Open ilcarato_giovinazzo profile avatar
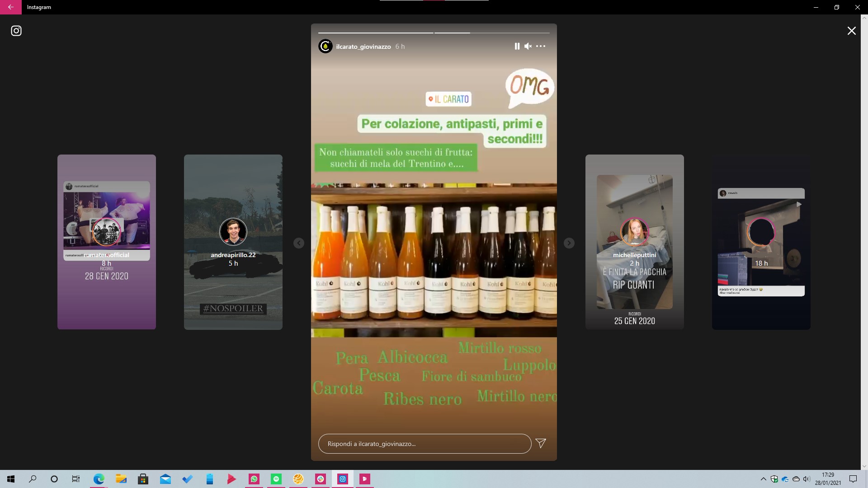 pyautogui.click(x=325, y=46)
